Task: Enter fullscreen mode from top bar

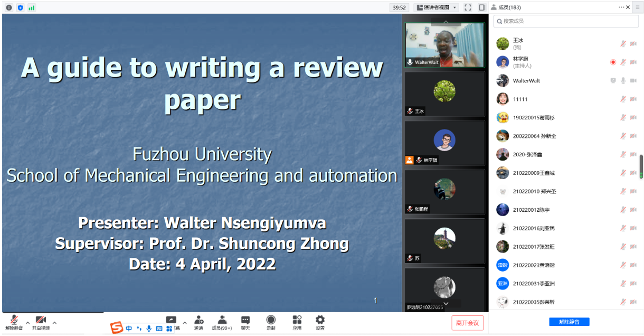Action: point(468,7)
